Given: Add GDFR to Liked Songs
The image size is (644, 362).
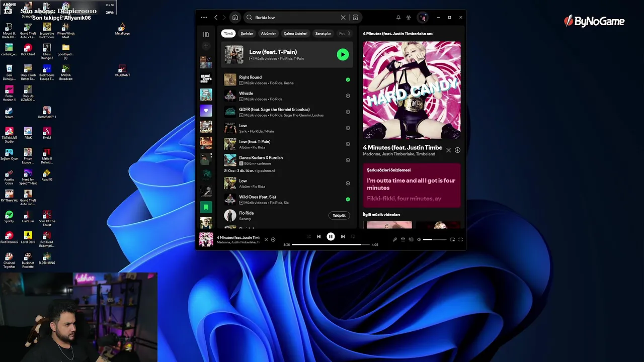Looking at the screenshot, I should 348,112.
